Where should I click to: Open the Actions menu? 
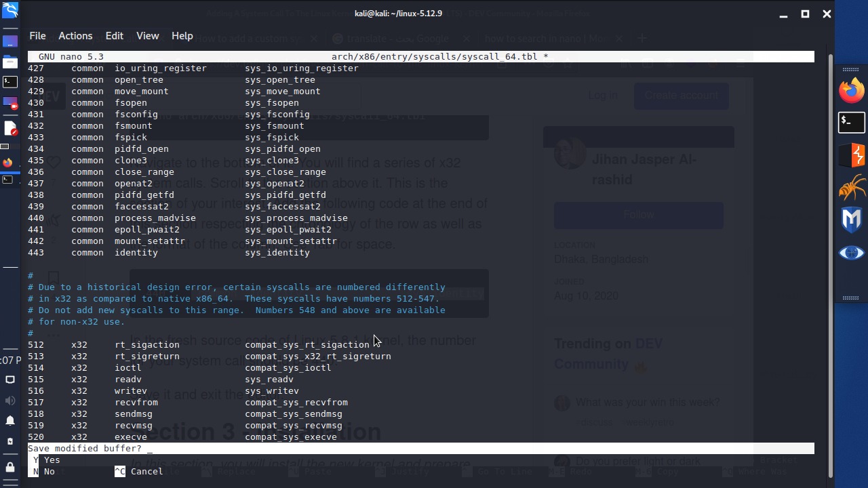[75, 36]
